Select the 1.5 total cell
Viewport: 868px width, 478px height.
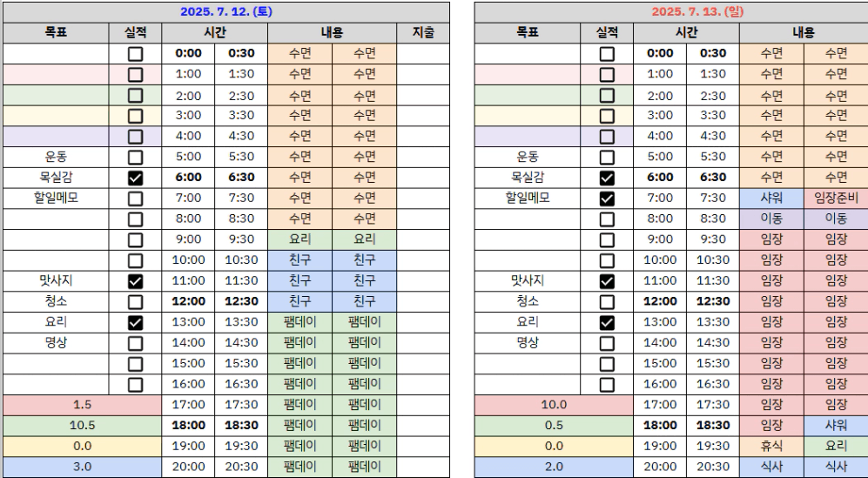[82, 405]
